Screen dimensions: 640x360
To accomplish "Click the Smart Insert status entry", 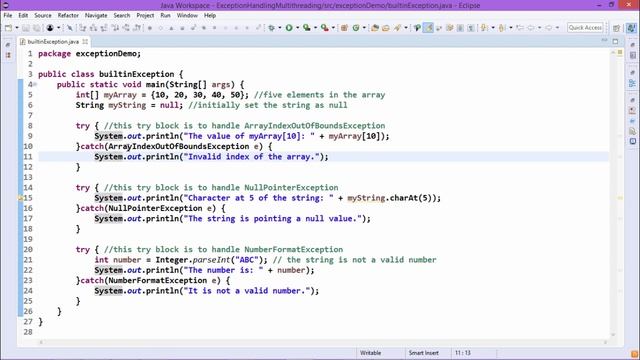I will 423,353.
